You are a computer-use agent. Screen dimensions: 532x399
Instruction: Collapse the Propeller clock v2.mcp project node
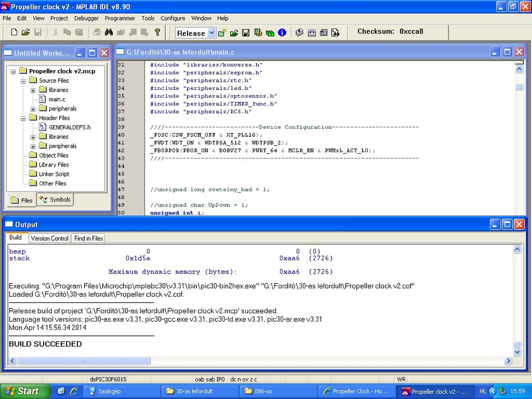tap(13, 71)
